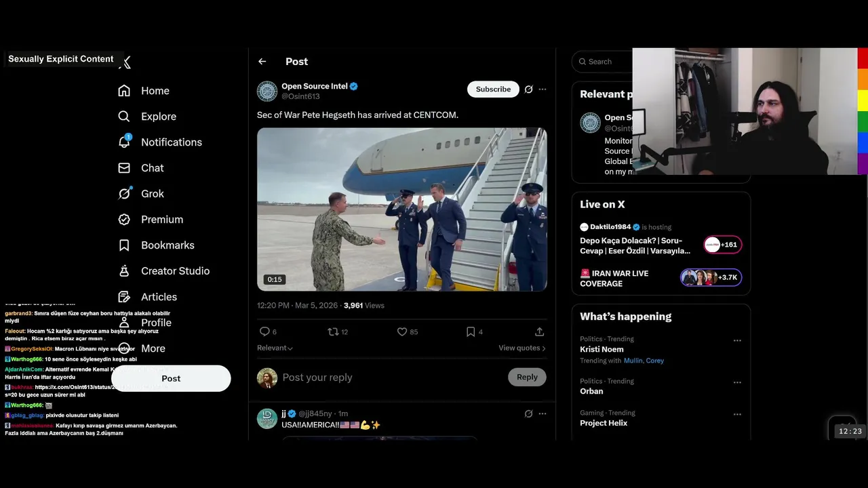
Task: Click the +3.7K listeners badge
Action: click(711, 277)
